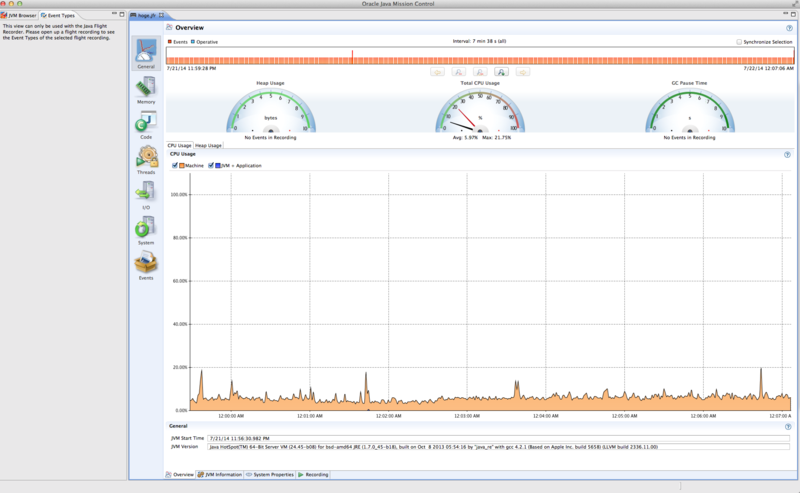Enable Synchronize Selection checkbox
Image resolution: width=800 pixels, height=493 pixels.
[739, 42]
